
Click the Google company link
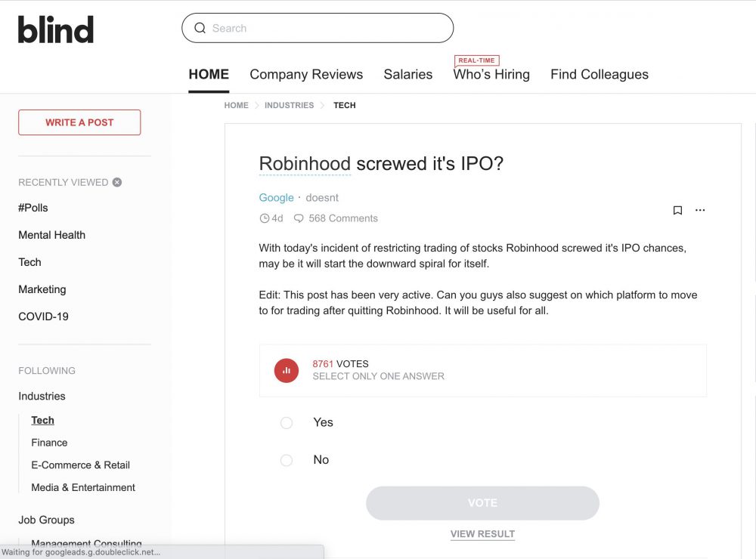coord(276,198)
